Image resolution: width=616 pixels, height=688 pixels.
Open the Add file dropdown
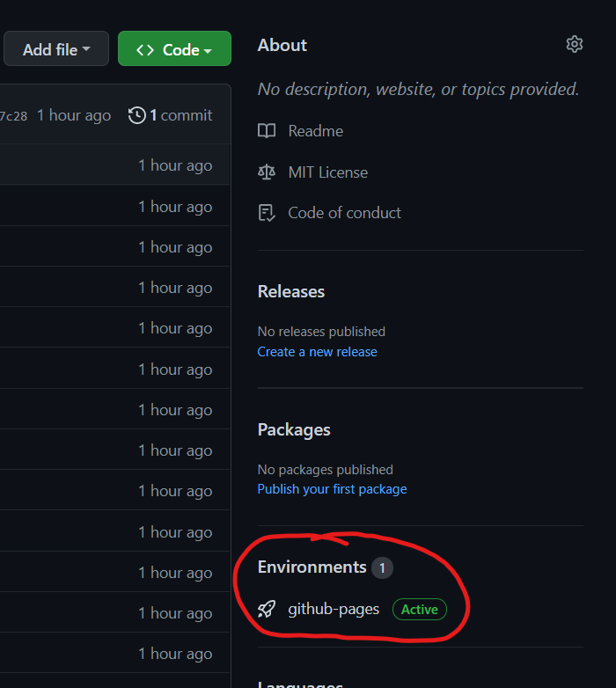pyautogui.click(x=56, y=48)
